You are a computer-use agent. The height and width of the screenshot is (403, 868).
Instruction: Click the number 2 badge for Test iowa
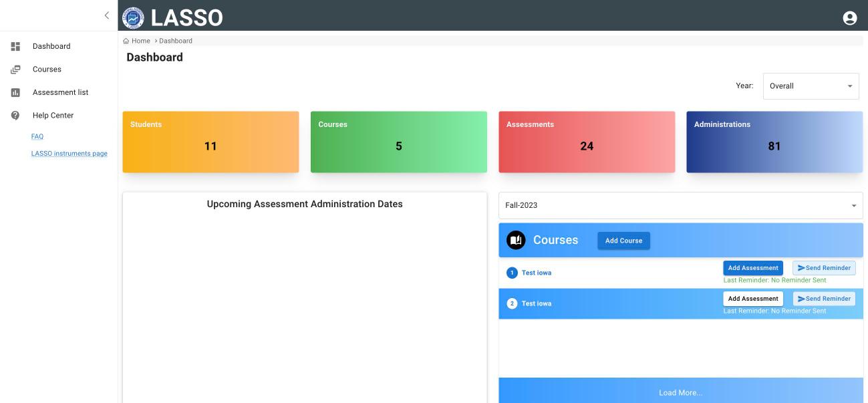click(513, 303)
